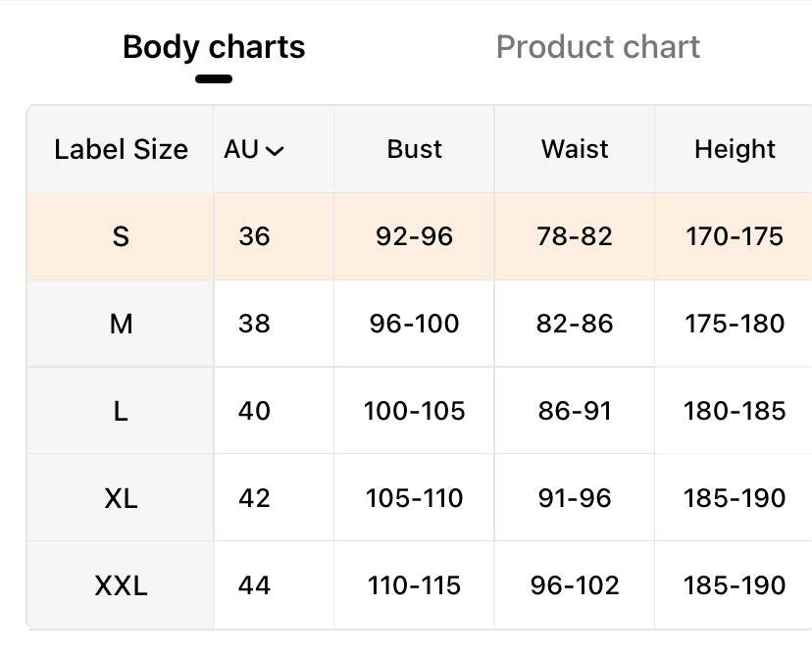This screenshot has height=657, width=812.
Task: Select the XL label size row
Action: [x=121, y=498]
